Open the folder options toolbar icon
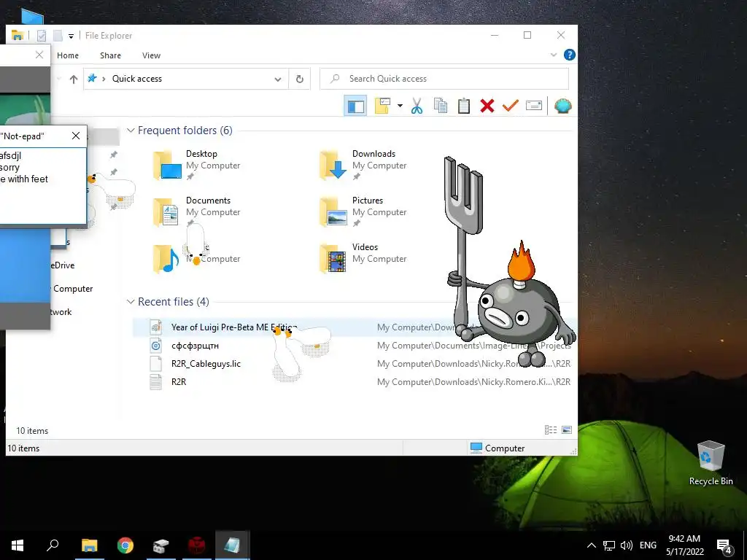 382,106
